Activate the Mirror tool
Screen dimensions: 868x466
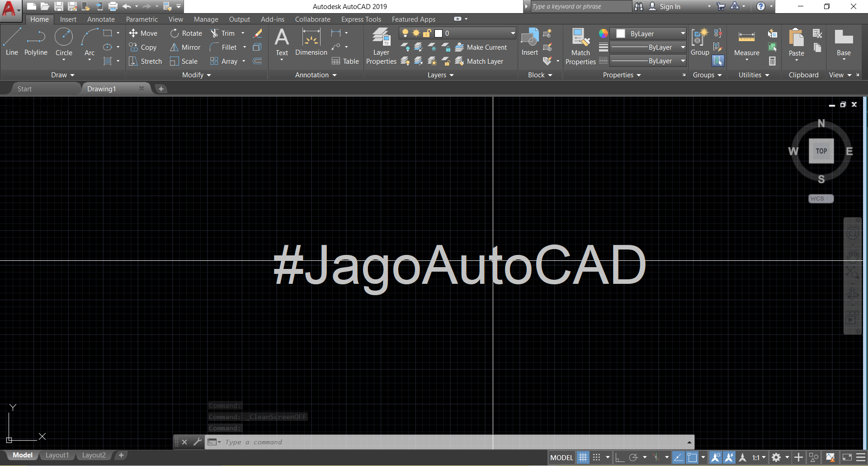[x=185, y=47]
